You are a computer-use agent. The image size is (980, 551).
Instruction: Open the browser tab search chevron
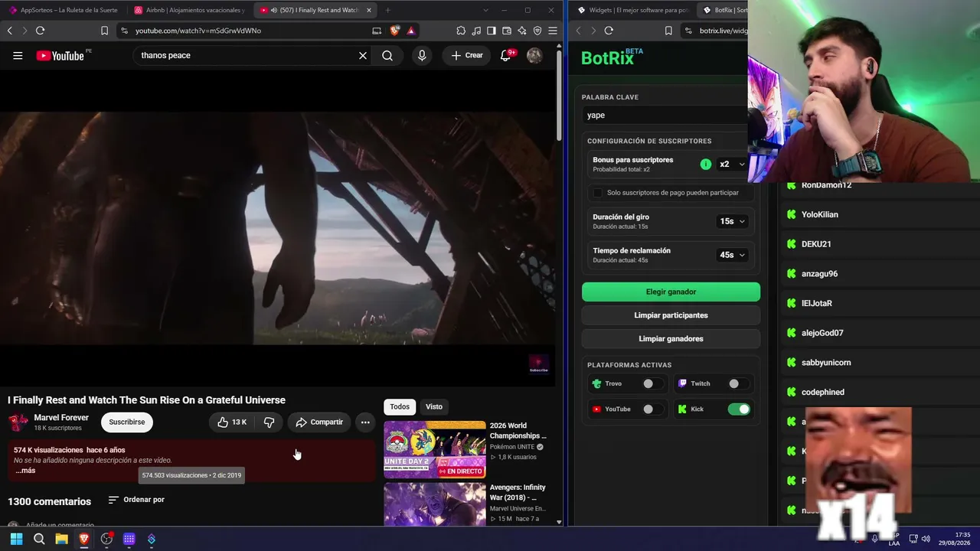click(487, 10)
